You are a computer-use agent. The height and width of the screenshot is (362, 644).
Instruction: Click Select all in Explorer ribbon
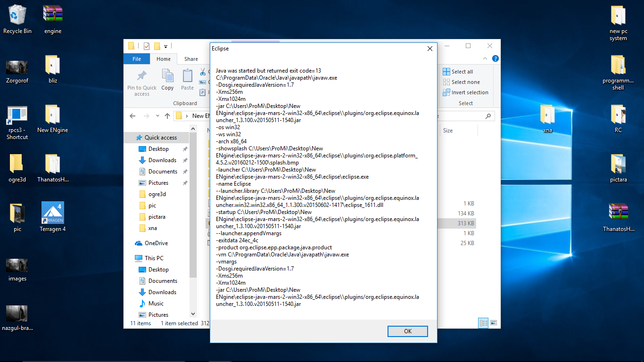(x=458, y=72)
